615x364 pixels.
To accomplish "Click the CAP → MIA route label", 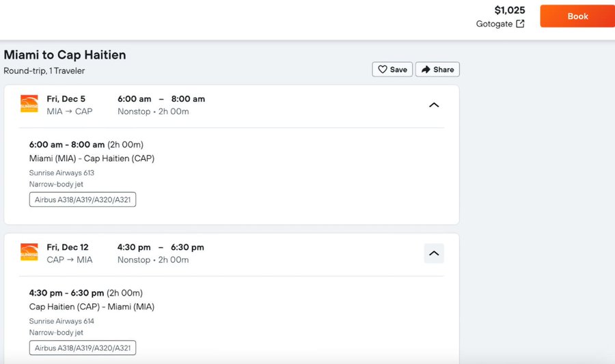I will pyautogui.click(x=69, y=260).
